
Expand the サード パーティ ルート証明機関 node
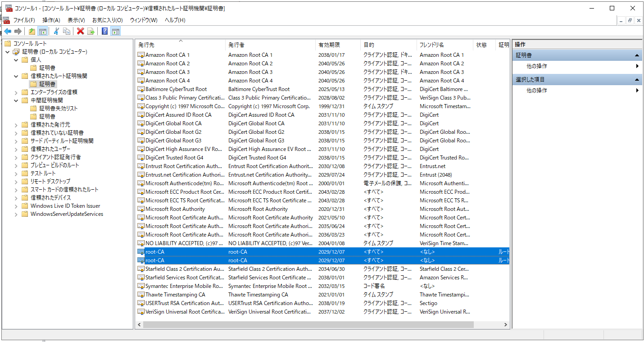tap(16, 141)
